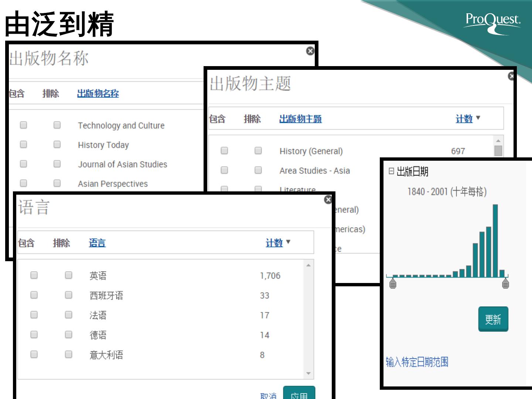Exclude History Today publication
The height and width of the screenshot is (399, 532).
point(57,144)
